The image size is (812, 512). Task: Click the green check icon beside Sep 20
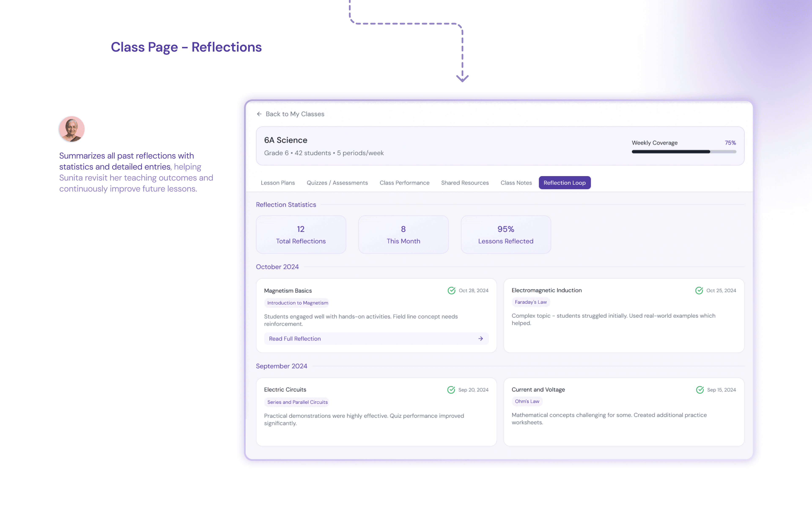(451, 390)
